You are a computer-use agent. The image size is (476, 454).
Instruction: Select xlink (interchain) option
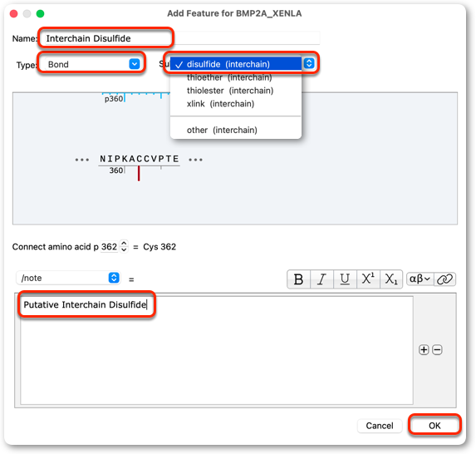click(x=221, y=104)
